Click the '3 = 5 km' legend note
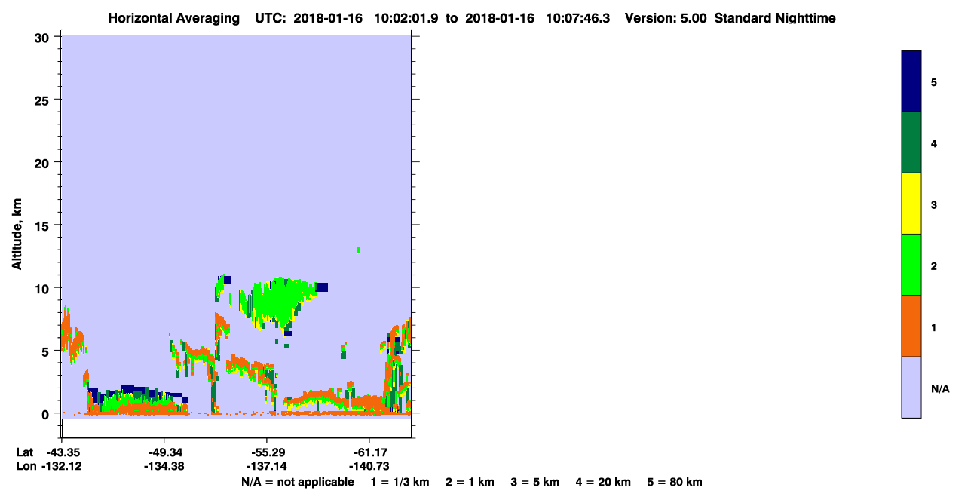Viewport: 980px width, 503px height. pyautogui.click(x=535, y=482)
